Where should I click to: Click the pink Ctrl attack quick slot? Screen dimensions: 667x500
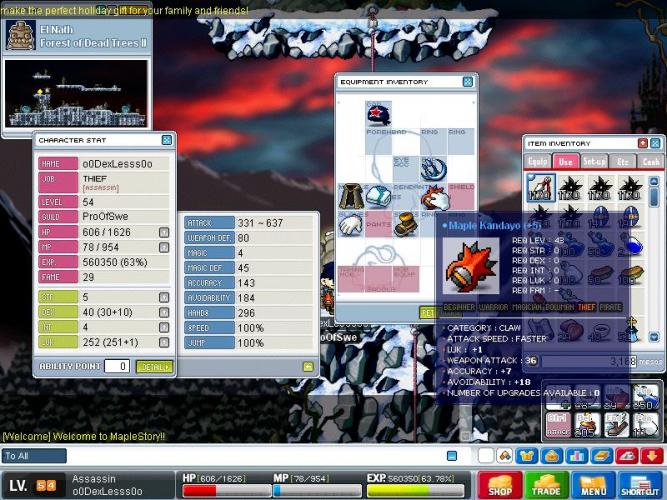click(558, 424)
